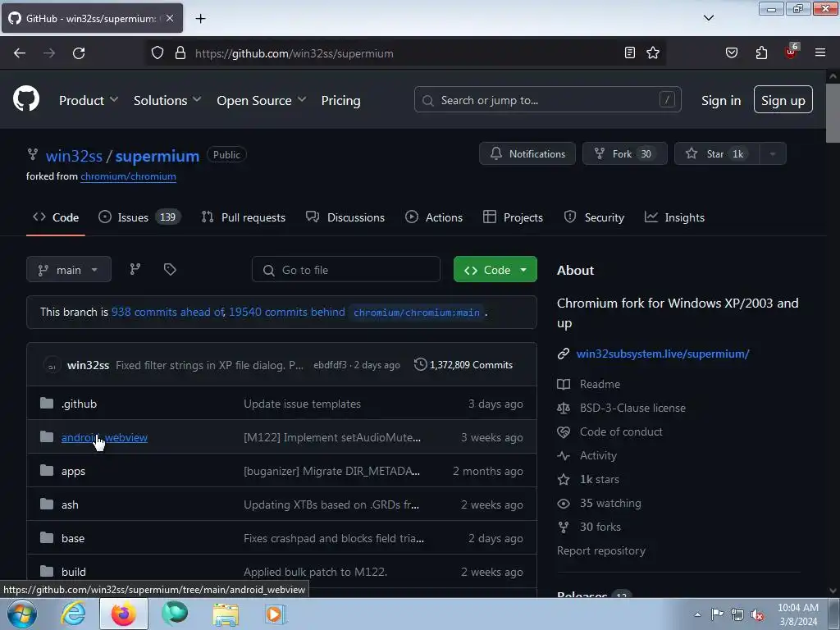Open the Actions tab
Screen dimensions: 840x630
434,217
